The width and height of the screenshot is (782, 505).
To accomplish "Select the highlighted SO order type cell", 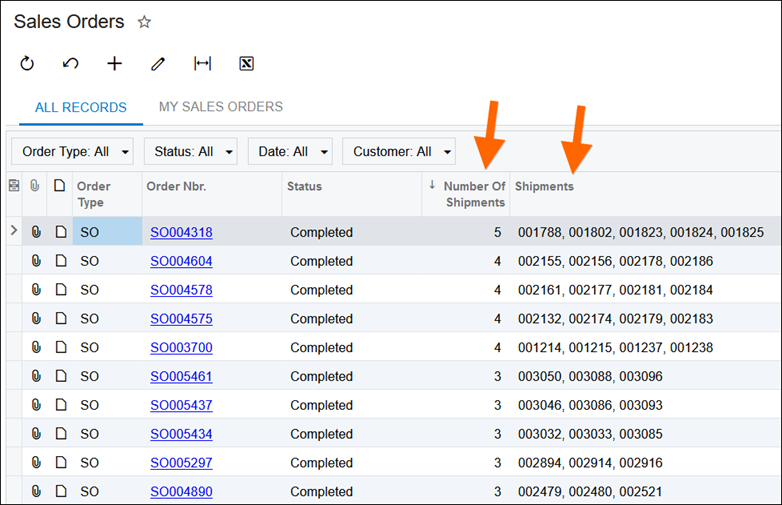I will coord(107,231).
